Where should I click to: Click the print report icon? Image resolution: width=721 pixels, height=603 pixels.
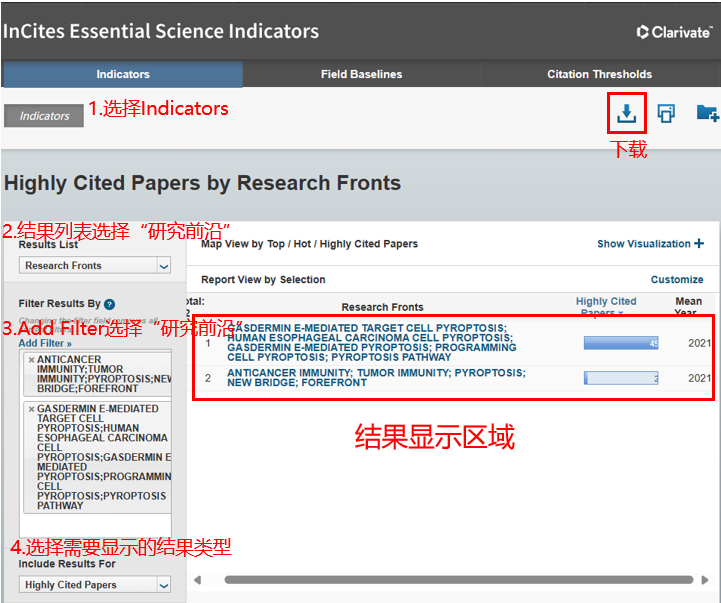point(666,113)
